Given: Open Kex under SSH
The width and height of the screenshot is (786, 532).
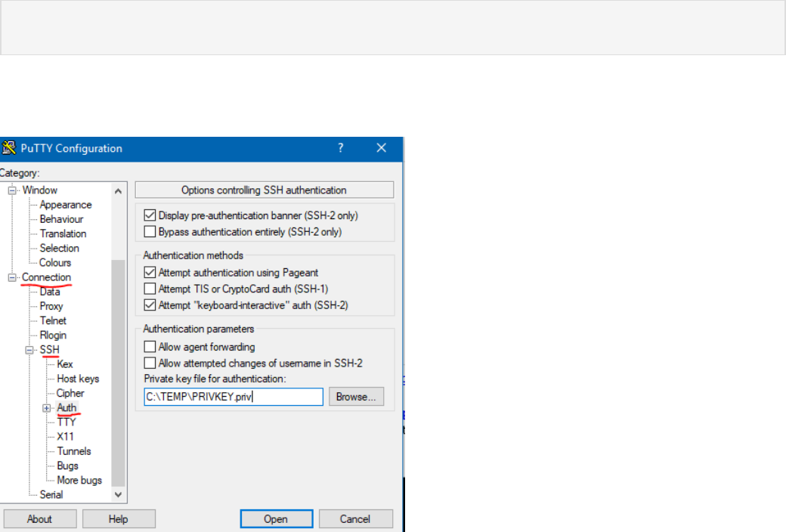Looking at the screenshot, I should tap(65, 364).
